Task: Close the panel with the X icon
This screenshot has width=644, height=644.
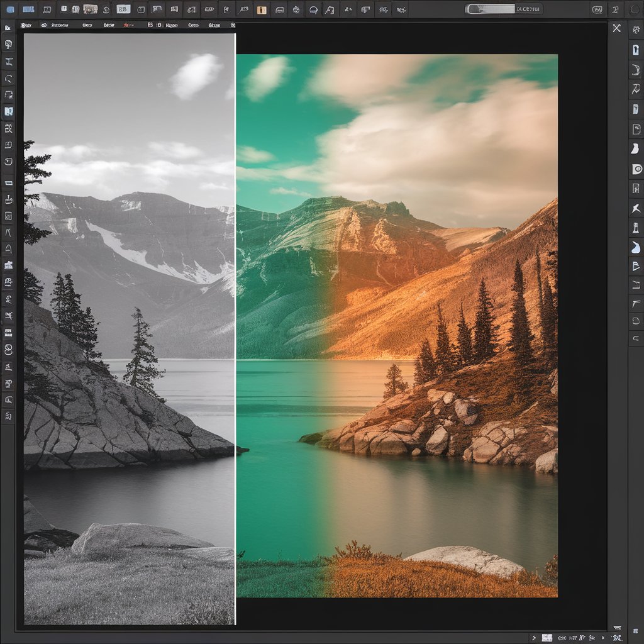Action: click(x=616, y=28)
